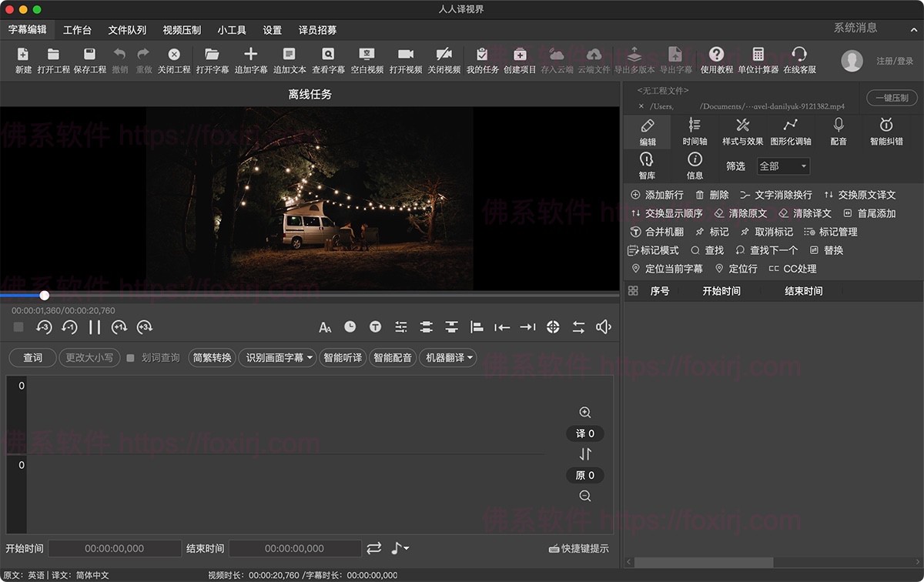The height and width of the screenshot is (582, 924).
Task: Mute audio using the speaker icon
Action: [x=604, y=327]
